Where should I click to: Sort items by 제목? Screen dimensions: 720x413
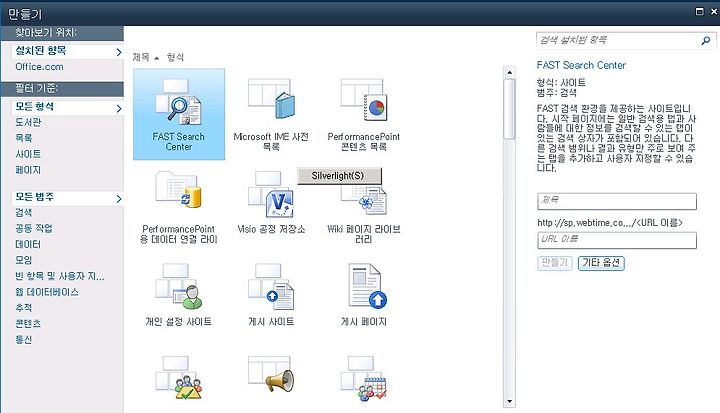[x=141, y=57]
